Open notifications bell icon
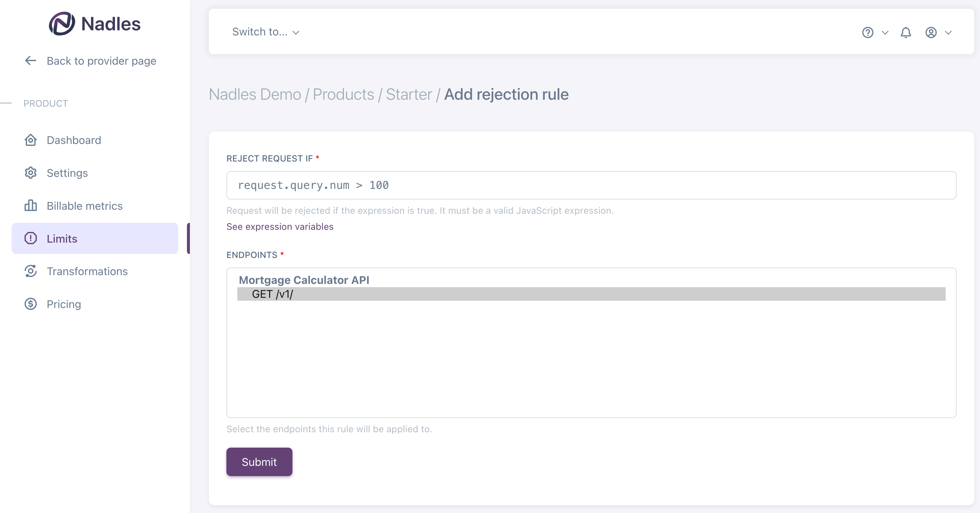980x513 pixels. point(906,33)
